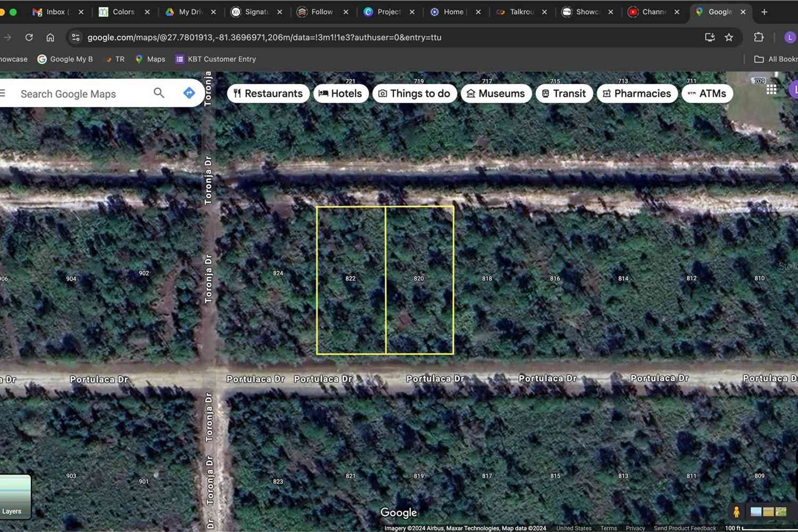Click lot number 822 on the map
The image size is (798, 532).
pos(350,278)
